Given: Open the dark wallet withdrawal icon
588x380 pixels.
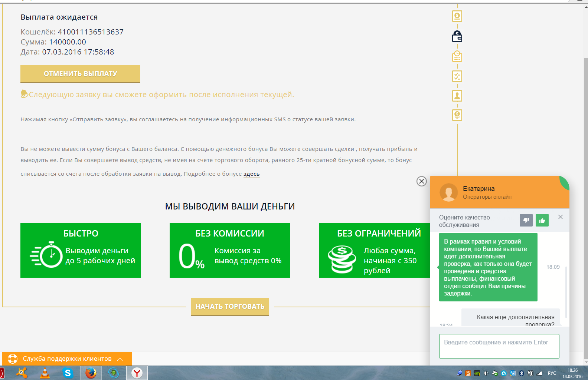Looking at the screenshot, I should [x=457, y=36].
